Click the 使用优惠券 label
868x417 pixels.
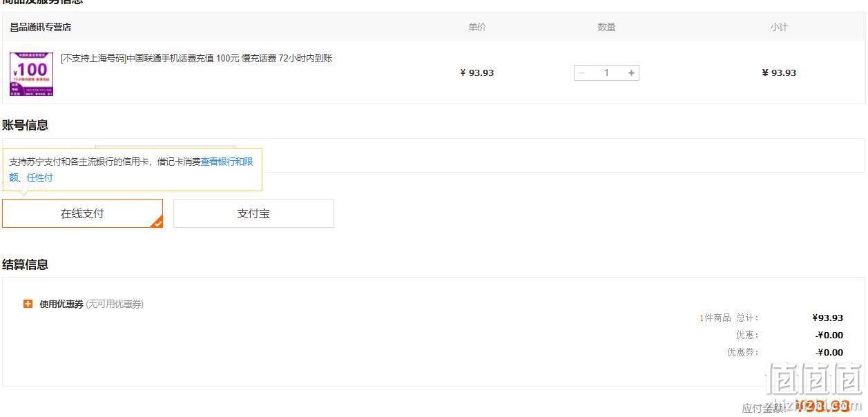[61, 304]
